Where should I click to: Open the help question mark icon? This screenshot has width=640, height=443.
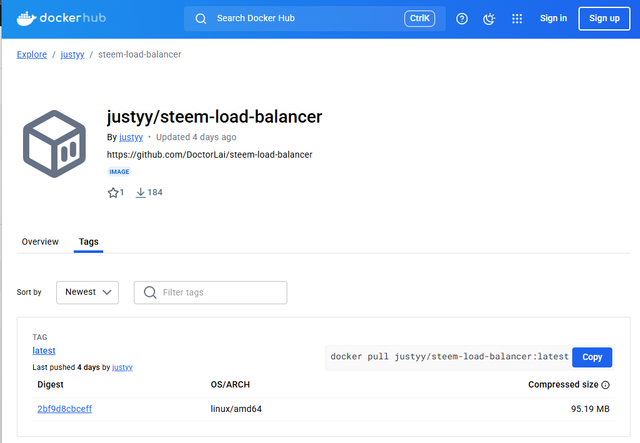pos(462,18)
